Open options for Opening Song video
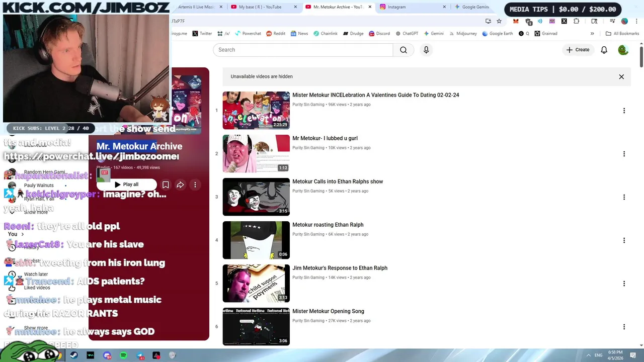The image size is (644, 362). [624, 327]
